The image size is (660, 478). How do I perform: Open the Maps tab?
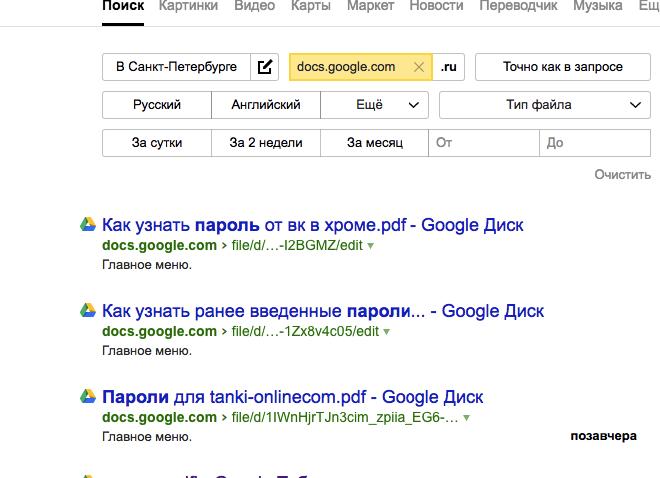[x=311, y=6]
